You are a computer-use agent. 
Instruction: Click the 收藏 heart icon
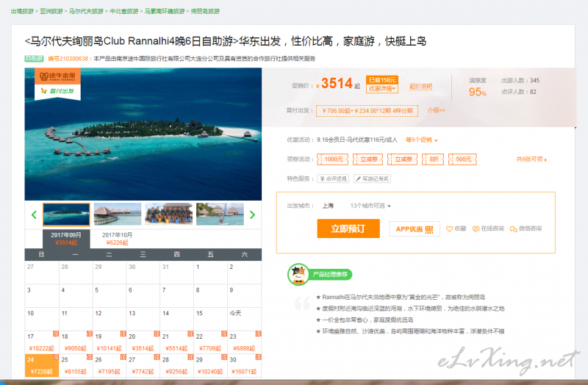(449, 229)
